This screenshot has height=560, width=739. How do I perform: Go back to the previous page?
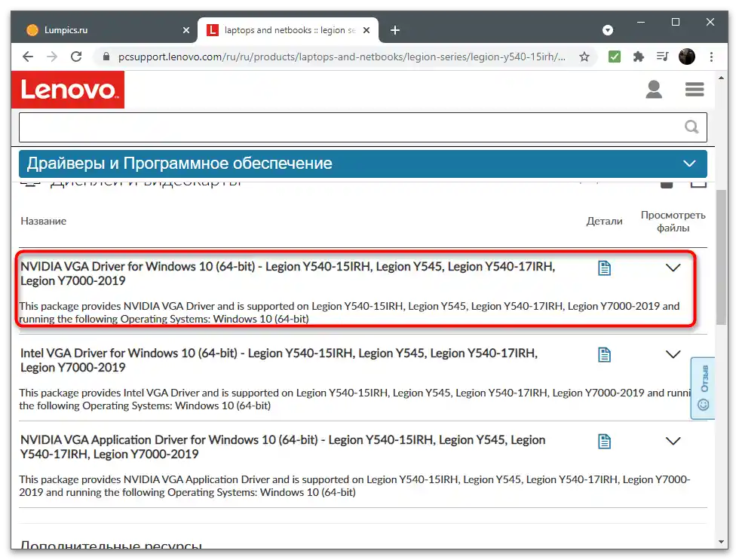pos(28,57)
